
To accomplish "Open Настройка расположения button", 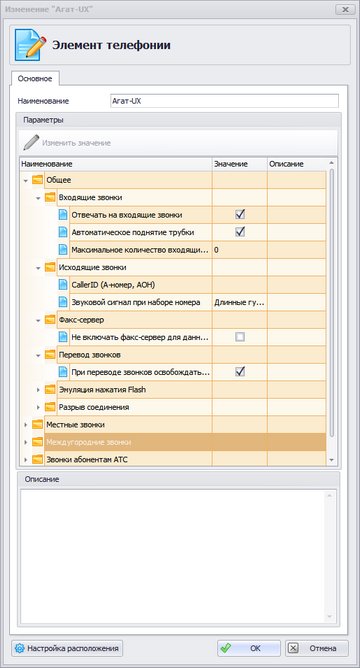I will click(67, 648).
